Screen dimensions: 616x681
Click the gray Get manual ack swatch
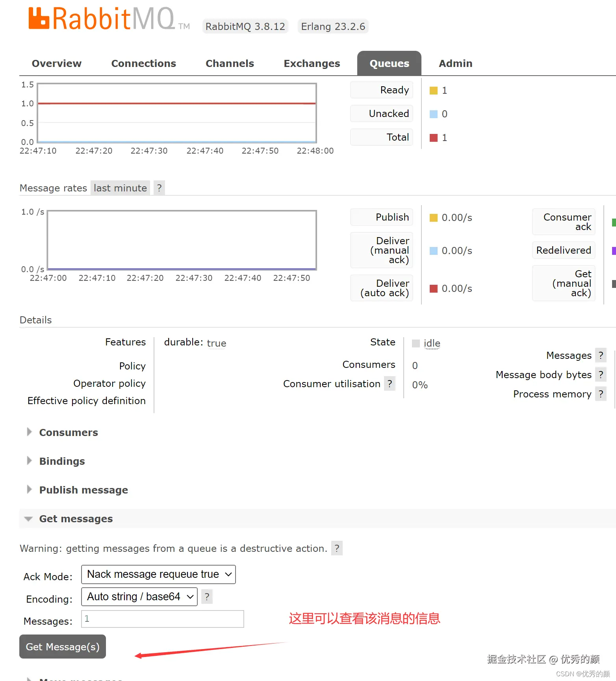[614, 284]
